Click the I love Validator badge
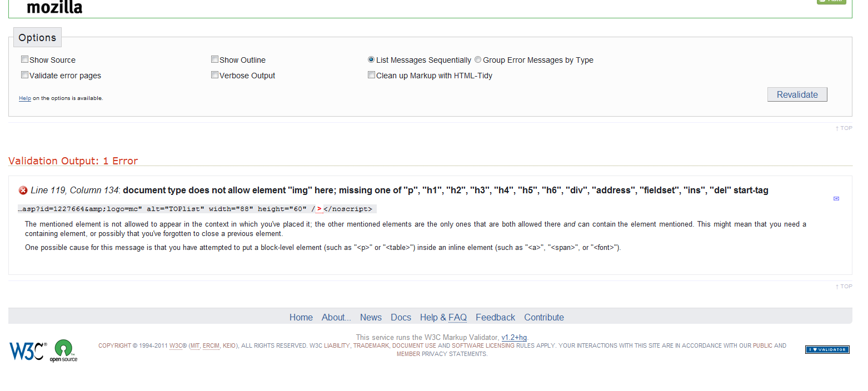The width and height of the screenshot is (868, 391). pyautogui.click(x=827, y=349)
